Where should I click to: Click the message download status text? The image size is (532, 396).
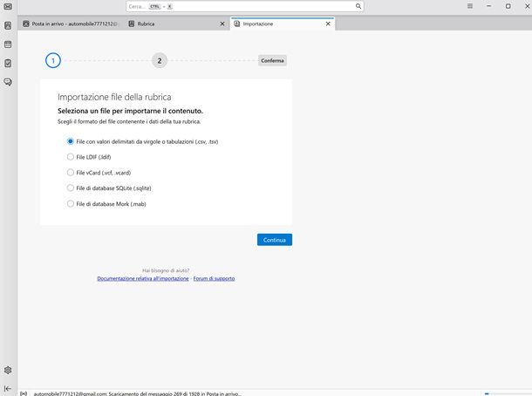[138, 393]
